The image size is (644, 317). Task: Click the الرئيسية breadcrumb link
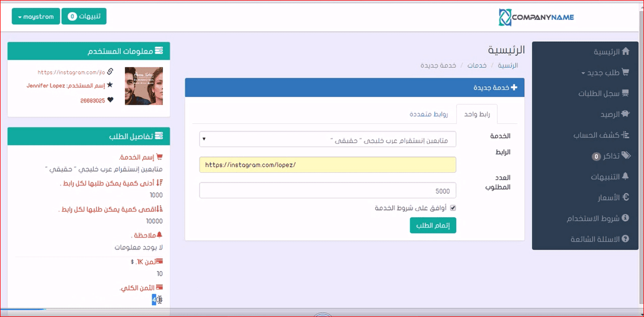[x=508, y=65]
